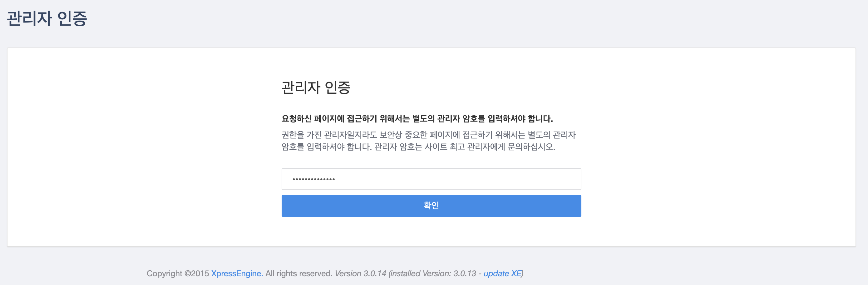Click the blue 확인 confirm button
This screenshot has width=868, height=285.
(x=431, y=206)
